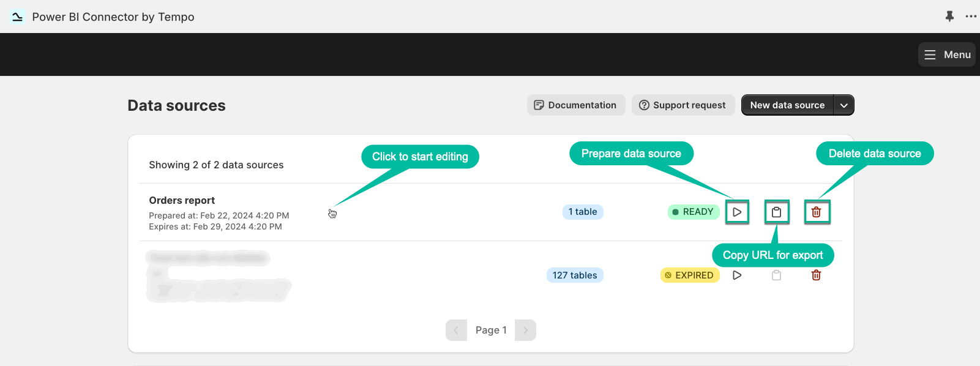This screenshot has height=366, width=980.
Task: Open the three-dot more options menu
Action: pos(971,17)
